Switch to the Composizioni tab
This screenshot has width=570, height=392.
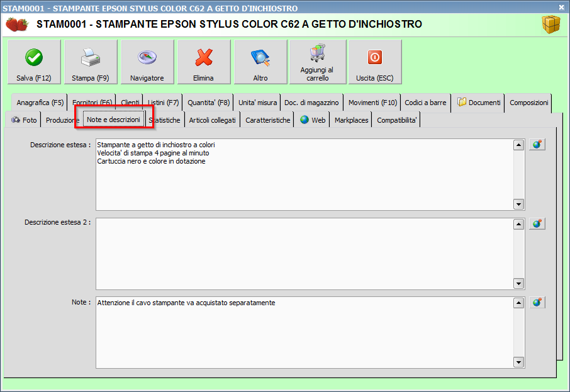point(528,103)
